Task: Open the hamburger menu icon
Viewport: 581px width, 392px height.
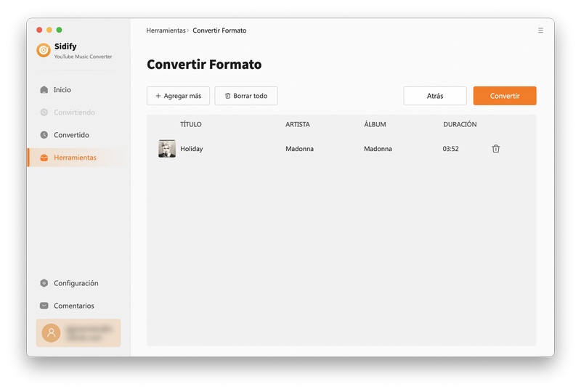Action: (x=540, y=30)
